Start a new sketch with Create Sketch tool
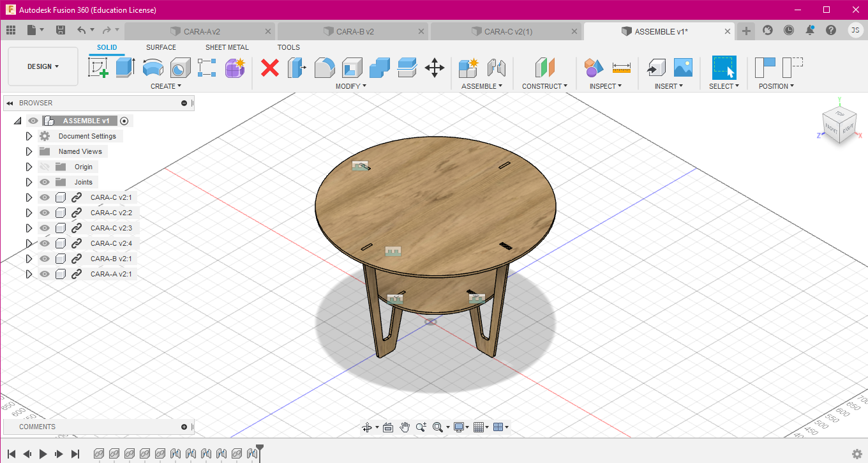The height and width of the screenshot is (463, 868). (x=98, y=67)
